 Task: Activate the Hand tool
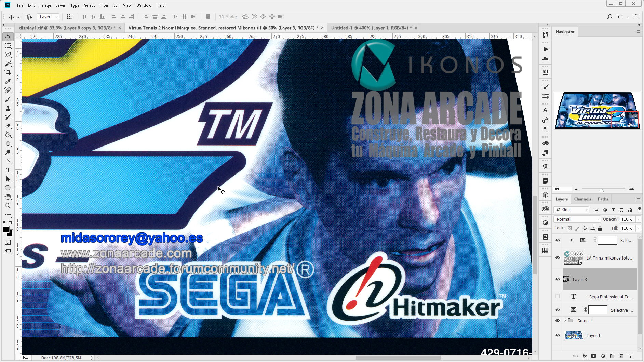(8, 197)
